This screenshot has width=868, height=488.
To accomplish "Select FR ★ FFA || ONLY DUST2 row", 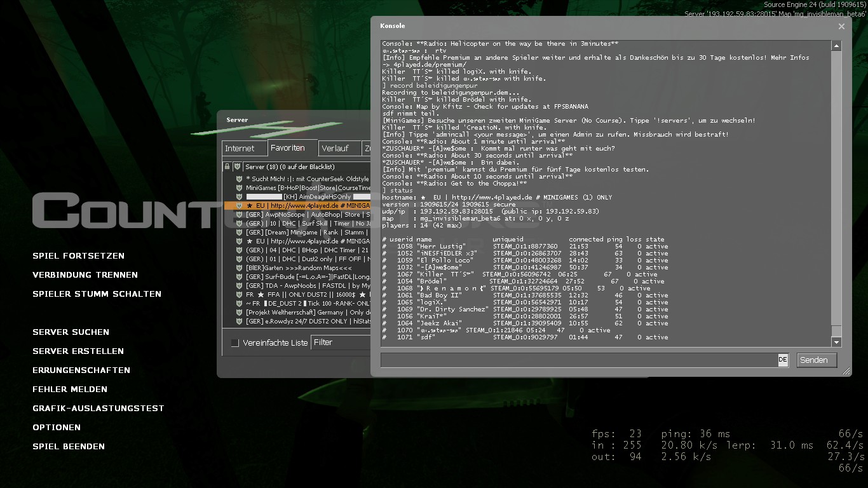I will click(297, 295).
